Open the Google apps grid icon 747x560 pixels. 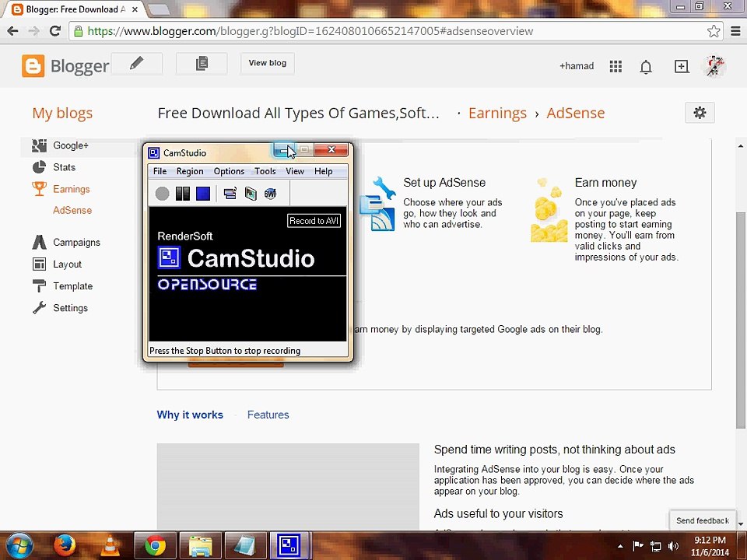pos(615,66)
